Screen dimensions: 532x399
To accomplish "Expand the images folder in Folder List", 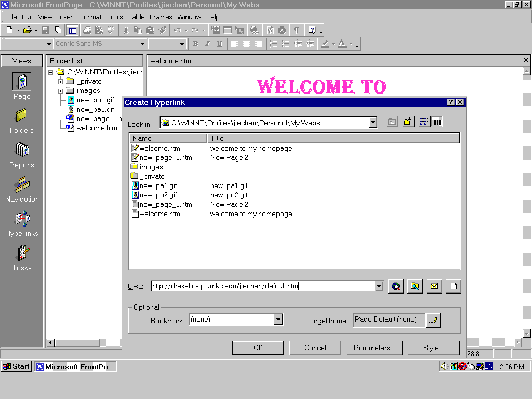I will coord(61,91).
